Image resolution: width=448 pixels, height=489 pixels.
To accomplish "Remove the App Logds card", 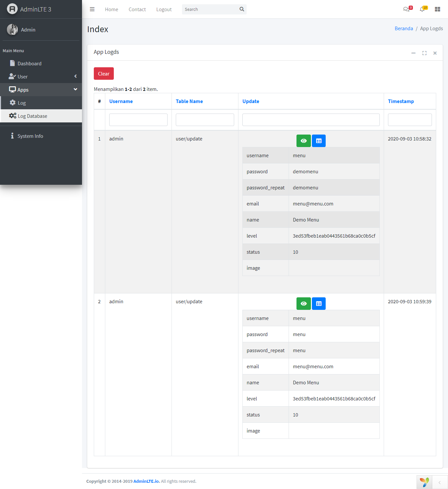I will [x=435, y=53].
